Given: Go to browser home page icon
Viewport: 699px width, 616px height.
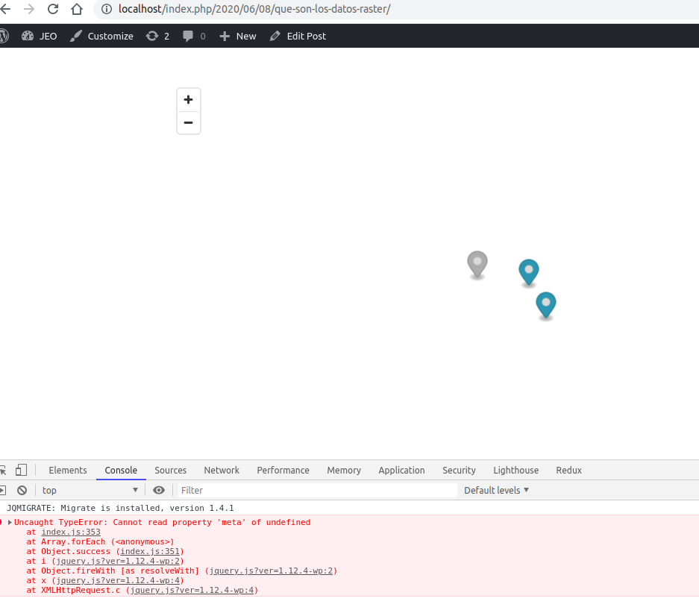Looking at the screenshot, I should (x=77, y=9).
